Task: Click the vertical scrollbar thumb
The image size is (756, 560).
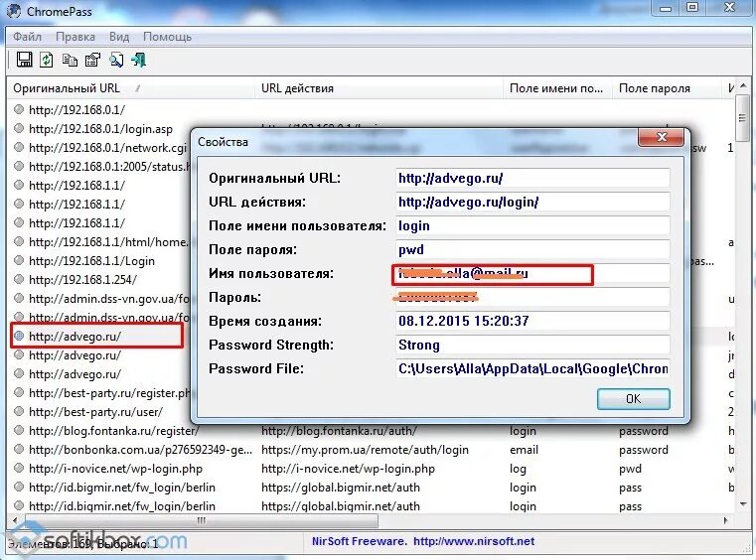Action: tap(742, 118)
